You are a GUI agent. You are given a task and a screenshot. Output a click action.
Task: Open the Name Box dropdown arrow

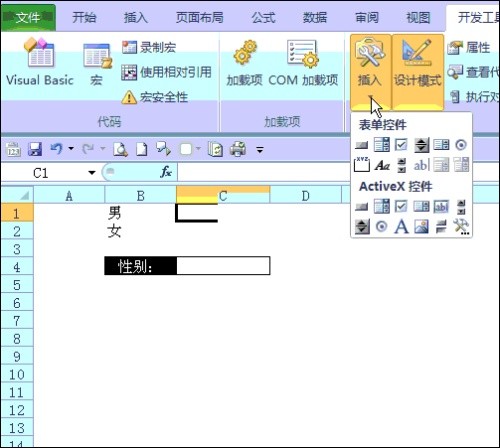coord(92,173)
